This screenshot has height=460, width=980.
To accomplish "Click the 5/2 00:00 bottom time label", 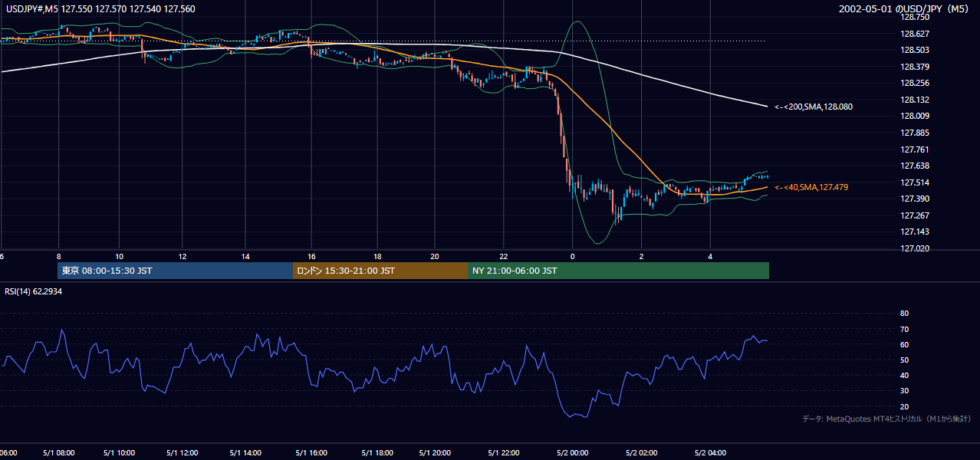I will [x=573, y=453].
